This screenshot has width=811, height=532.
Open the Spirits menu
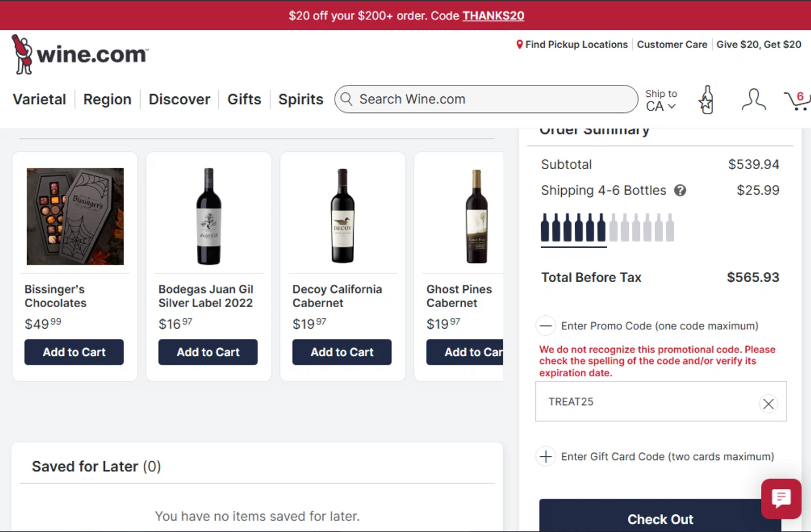[x=301, y=99]
